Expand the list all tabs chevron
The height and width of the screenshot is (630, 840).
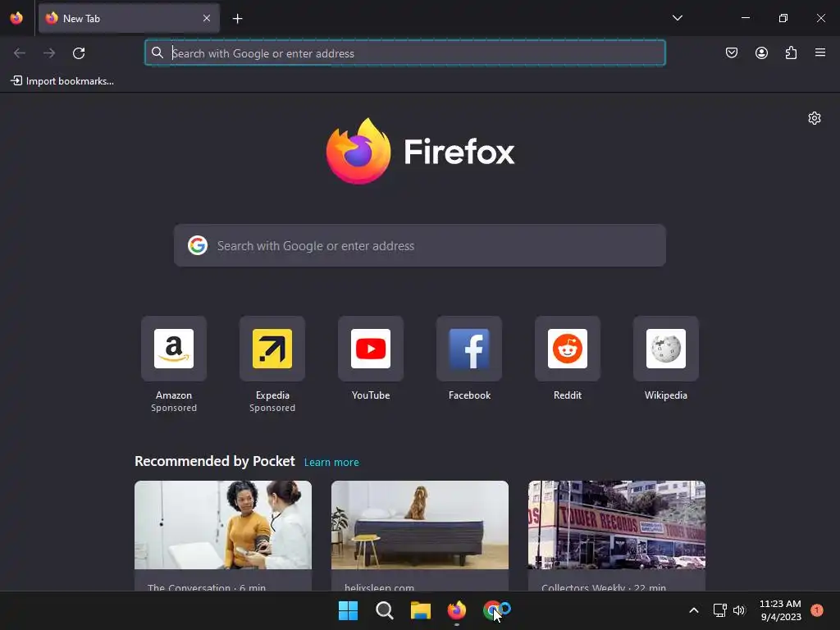click(x=677, y=18)
